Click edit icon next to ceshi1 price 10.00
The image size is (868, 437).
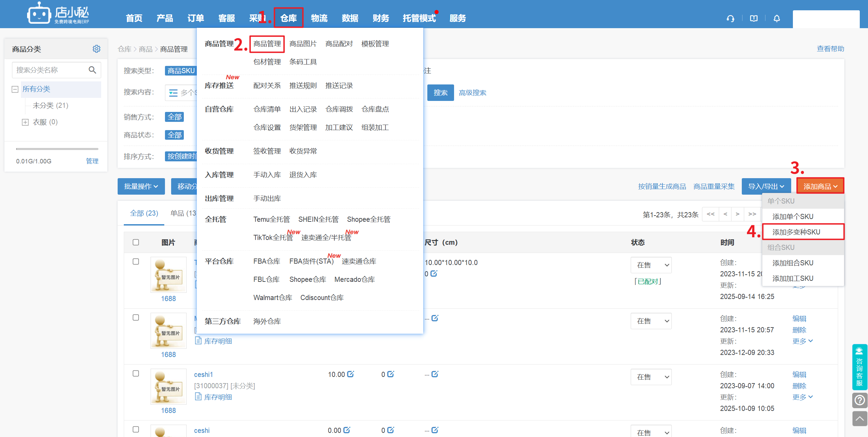tap(350, 374)
